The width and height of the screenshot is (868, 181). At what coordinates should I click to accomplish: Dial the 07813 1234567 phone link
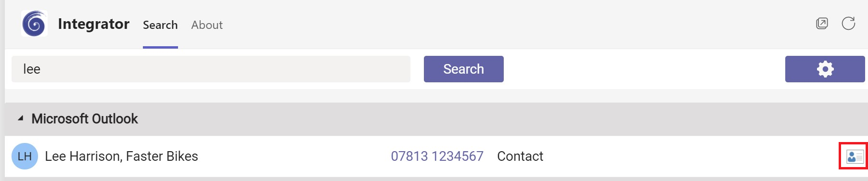(437, 156)
